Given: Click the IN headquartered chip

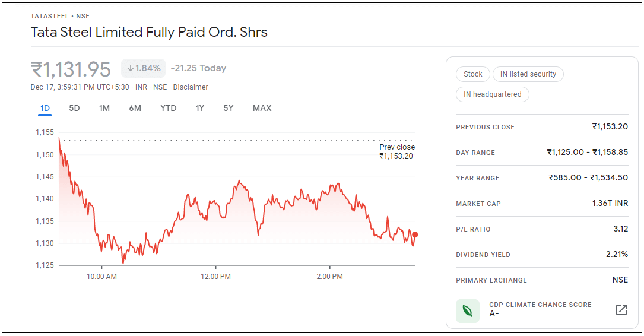Looking at the screenshot, I should (x=492, y=94).
